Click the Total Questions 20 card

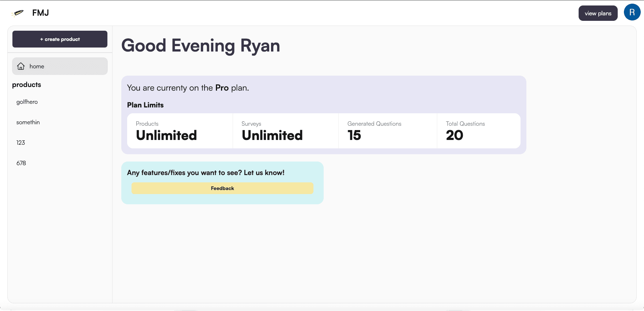478,131
